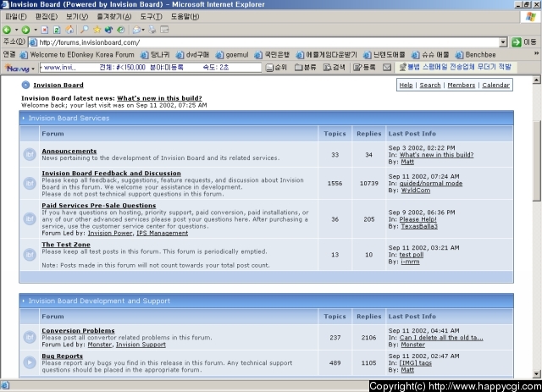Open Invision Board Feedback and Discussion forum
This screenshot has height=392, width=542.
[111, 174]
